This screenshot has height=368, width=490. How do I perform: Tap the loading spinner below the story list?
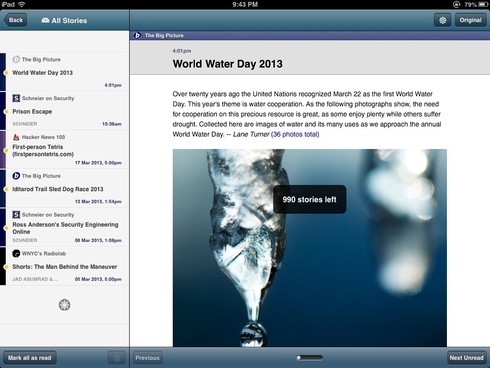pos(64,305)
